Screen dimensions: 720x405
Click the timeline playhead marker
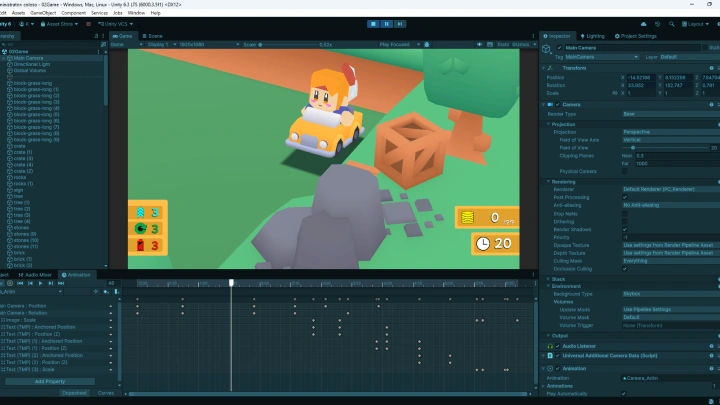pos(231,283)
